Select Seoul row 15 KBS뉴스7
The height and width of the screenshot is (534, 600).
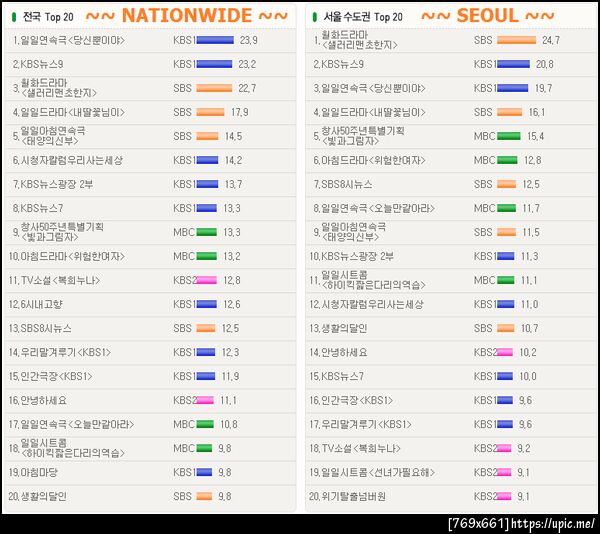[x=451, y=376]
